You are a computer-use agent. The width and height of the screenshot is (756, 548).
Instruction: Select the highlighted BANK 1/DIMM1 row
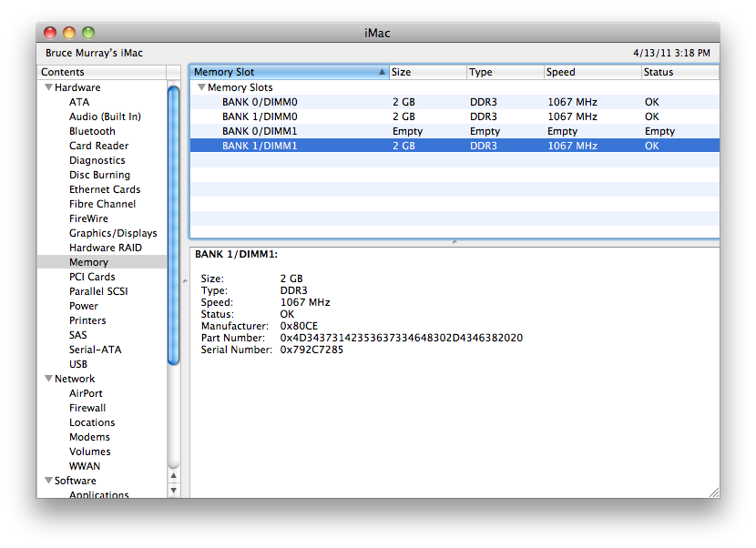click(455, 146)
